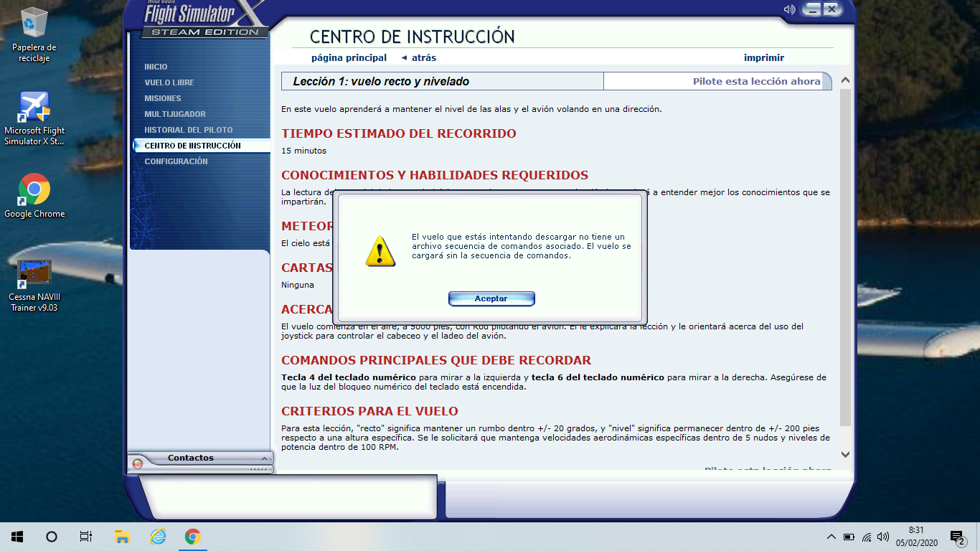This screenshot has width=980, height=551.
Task: Select MISIONES in the sidebar
Action: pos(163,98)
